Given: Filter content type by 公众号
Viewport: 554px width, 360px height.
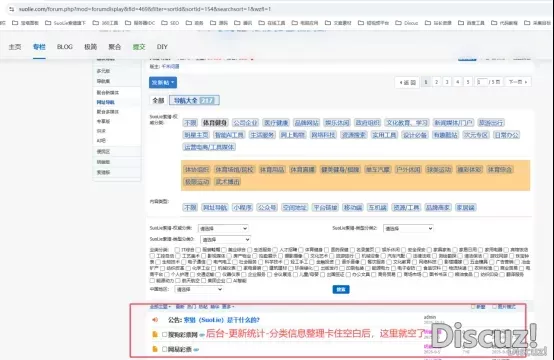Looking at the screenshot, I should [x=267, y=208].
